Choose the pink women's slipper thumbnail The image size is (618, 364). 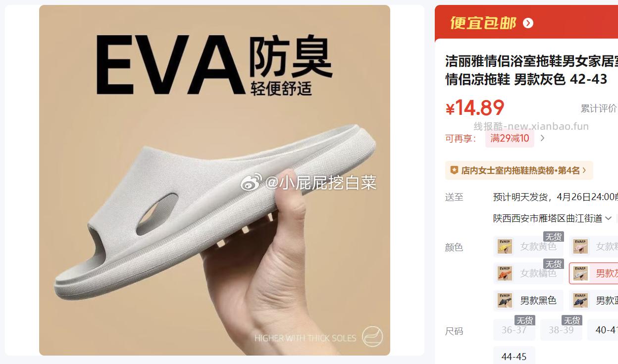click(580, 246)
